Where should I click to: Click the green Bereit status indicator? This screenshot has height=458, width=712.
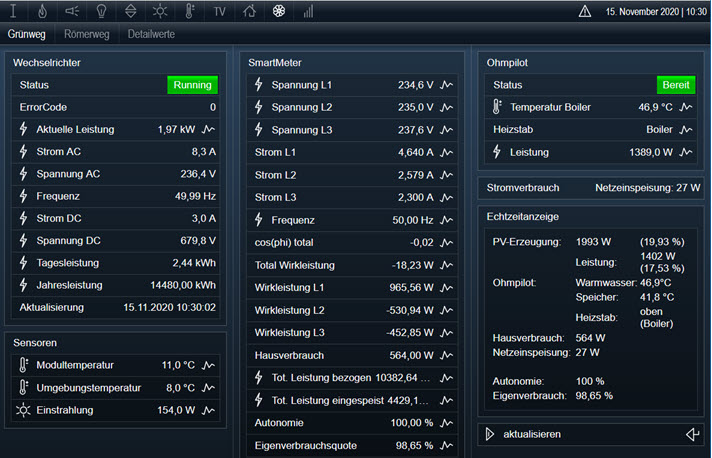676,85
